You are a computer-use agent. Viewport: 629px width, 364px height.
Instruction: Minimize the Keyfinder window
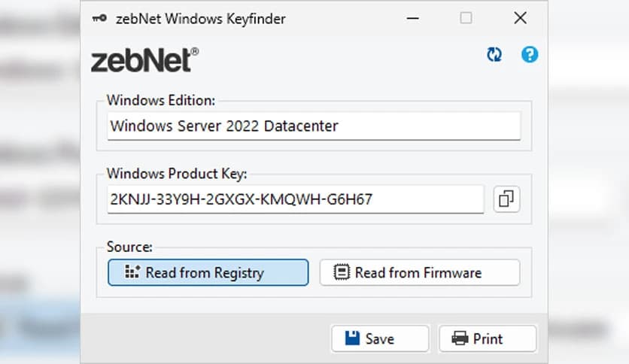412,19
